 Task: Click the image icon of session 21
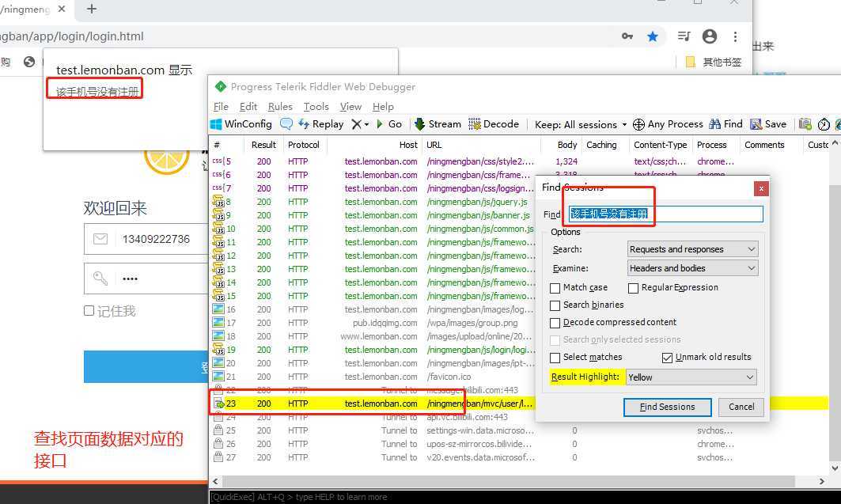coord(218,377)
